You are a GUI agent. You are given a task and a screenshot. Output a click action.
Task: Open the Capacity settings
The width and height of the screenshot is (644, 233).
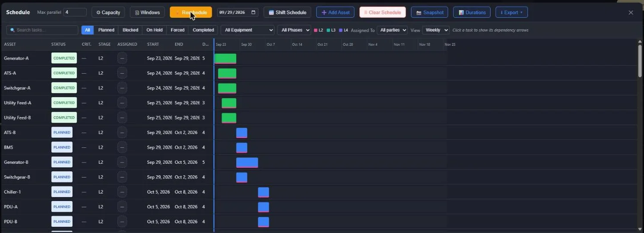click(x=108, y=12)
